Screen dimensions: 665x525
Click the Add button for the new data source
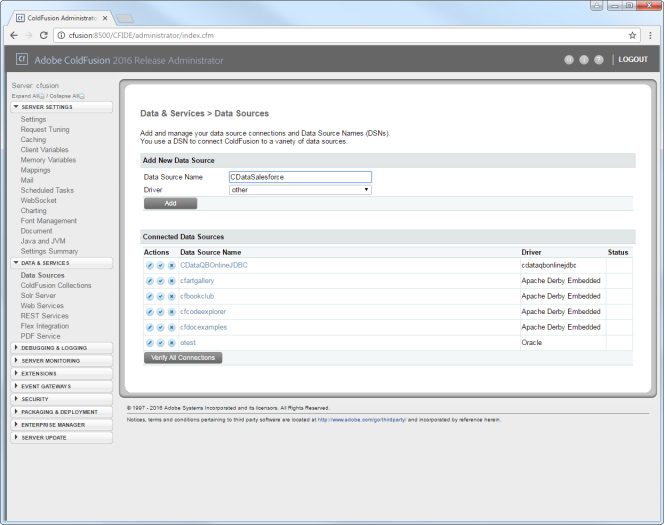click(170, 204)
